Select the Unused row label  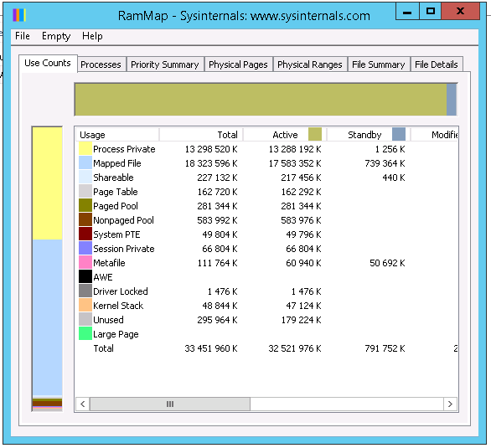coord(108,320)
